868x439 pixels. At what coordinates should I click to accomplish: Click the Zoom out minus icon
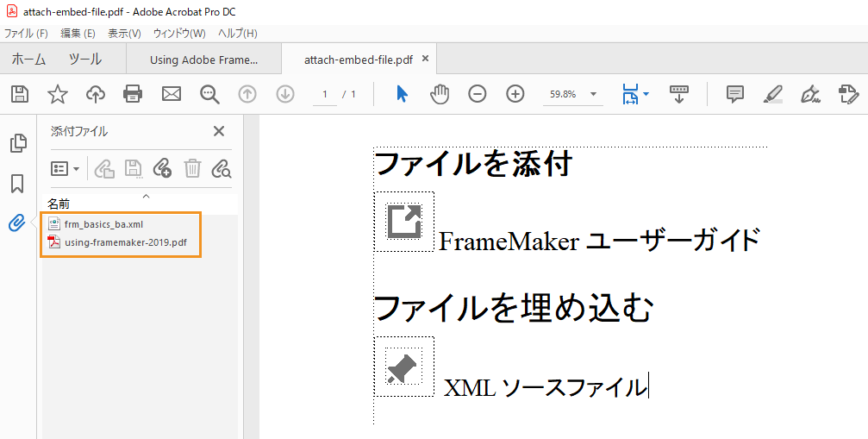478,94
